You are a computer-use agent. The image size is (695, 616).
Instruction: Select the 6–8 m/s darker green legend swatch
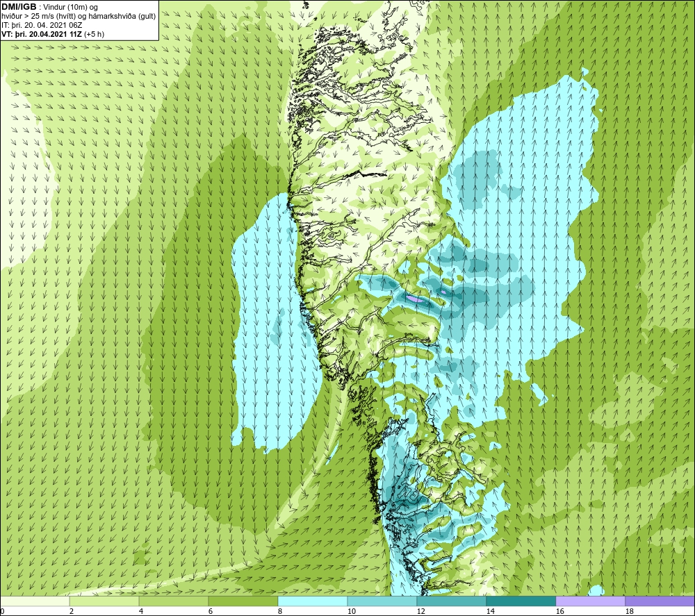[x=243, y=601]
